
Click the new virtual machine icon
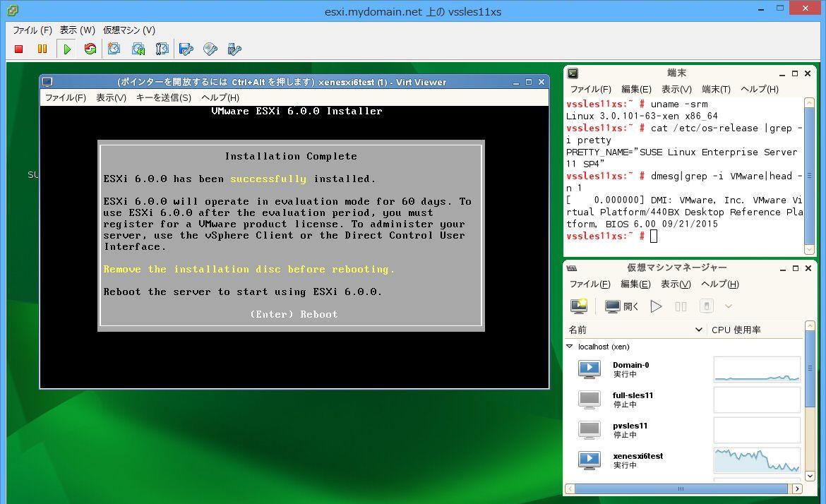click(579, 306)
